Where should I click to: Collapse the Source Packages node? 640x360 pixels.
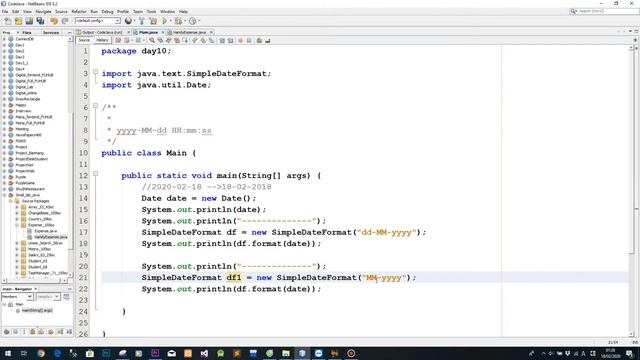[11, 201]
